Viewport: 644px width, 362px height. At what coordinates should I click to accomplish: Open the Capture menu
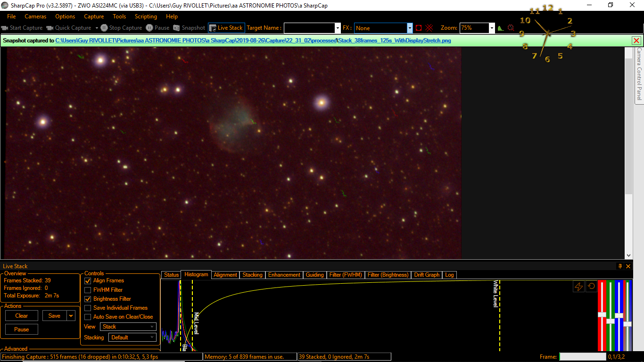[94, 16]
